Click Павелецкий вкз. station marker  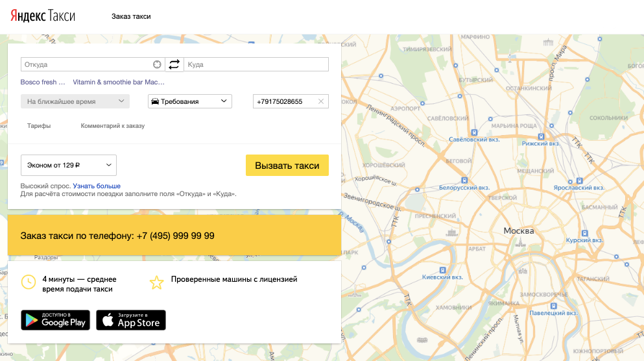tap(554, 306)
